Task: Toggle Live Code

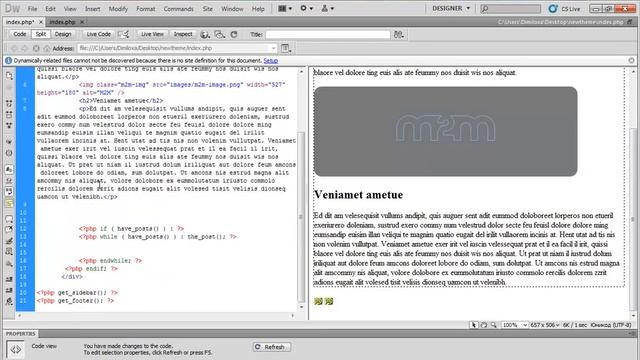Action: (98, 34)
